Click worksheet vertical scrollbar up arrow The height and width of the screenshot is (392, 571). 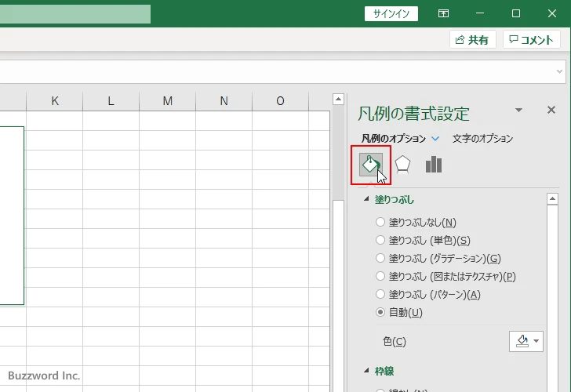click(338, 99)
